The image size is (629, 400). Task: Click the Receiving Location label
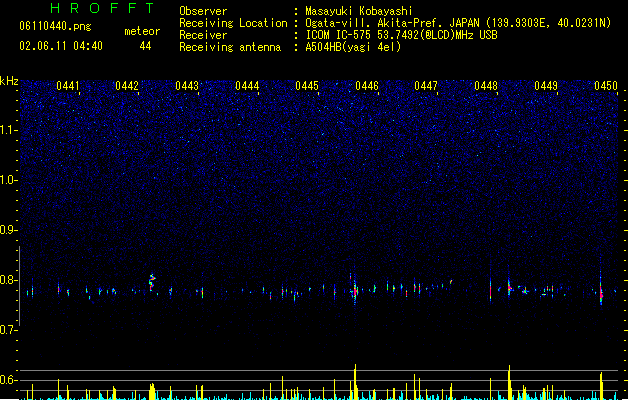tap(233, 23)
